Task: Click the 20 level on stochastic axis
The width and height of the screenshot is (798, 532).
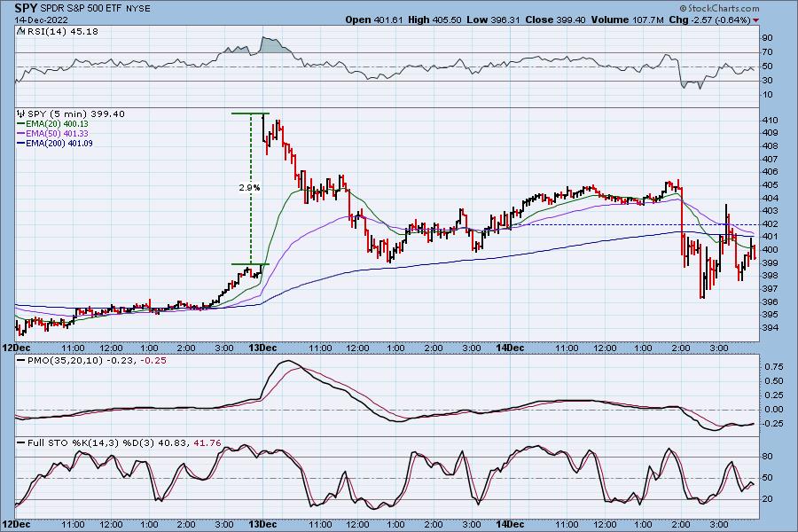Action: point(768,499)
